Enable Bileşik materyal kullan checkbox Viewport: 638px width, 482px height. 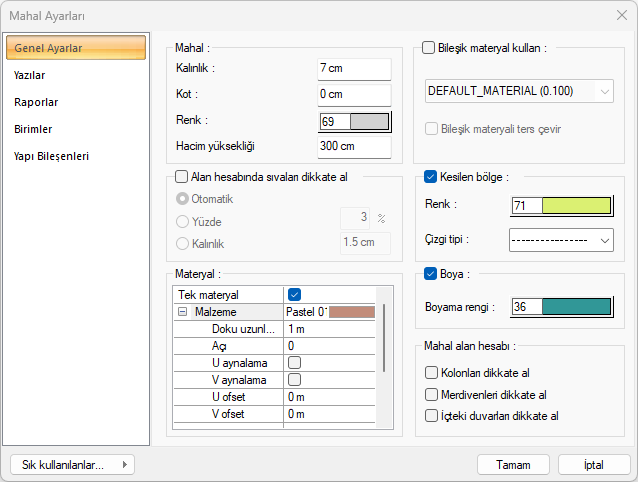429,47
